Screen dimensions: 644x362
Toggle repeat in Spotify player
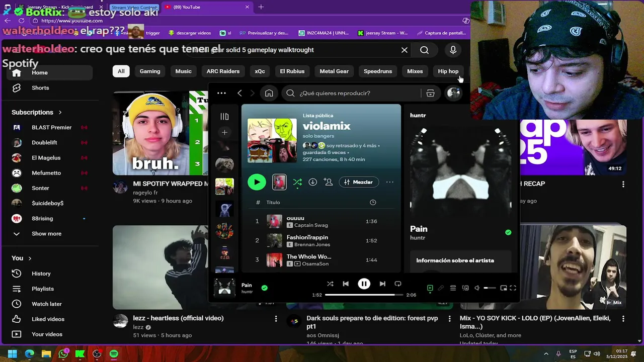pos(398,284)
